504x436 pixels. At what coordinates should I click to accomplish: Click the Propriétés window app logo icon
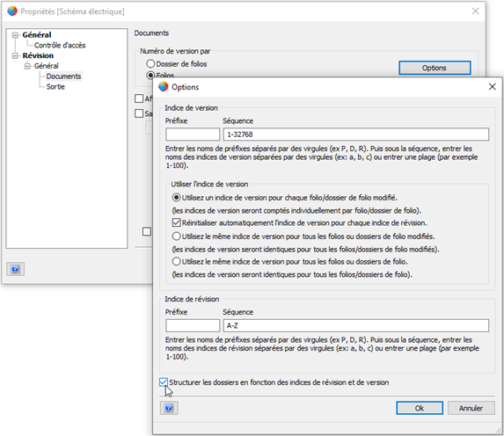(12, 11)
